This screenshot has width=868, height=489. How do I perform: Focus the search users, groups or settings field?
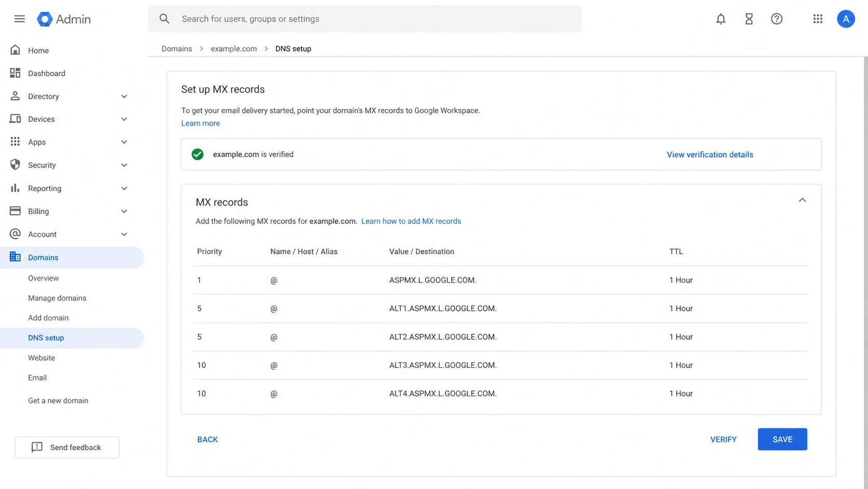(x=365, y=19)
